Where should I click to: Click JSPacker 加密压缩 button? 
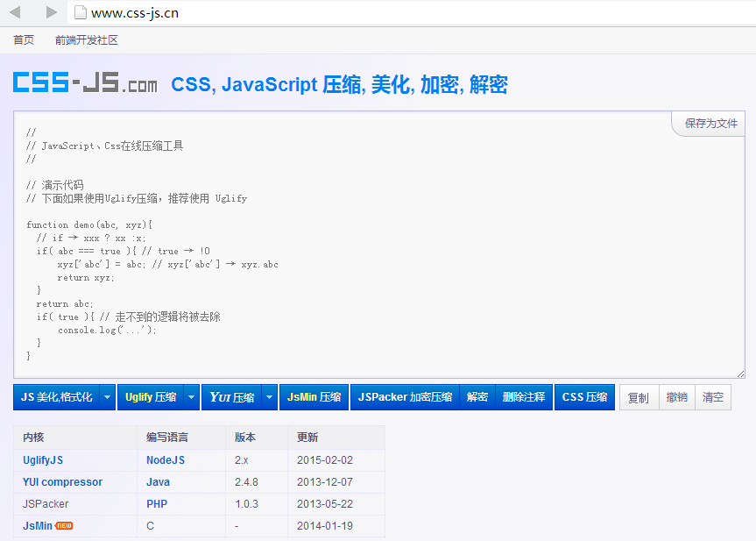pyautogui.click(x=405, y=397)
